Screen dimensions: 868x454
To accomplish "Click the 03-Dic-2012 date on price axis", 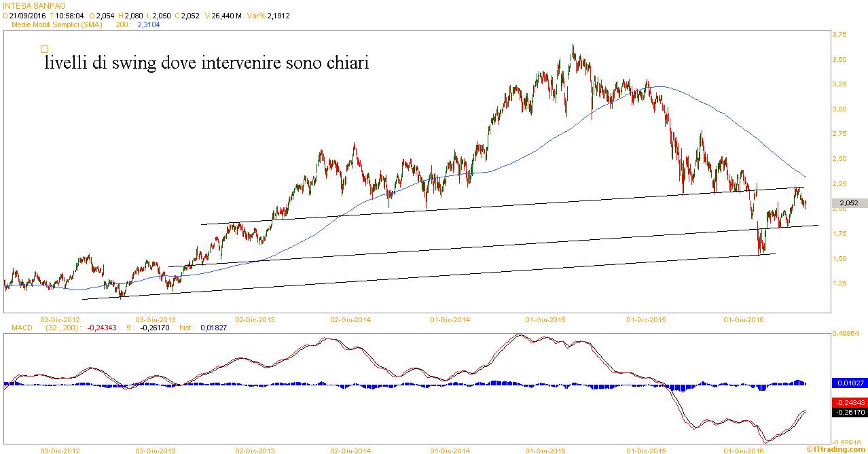I will click(x=60, y=318).
